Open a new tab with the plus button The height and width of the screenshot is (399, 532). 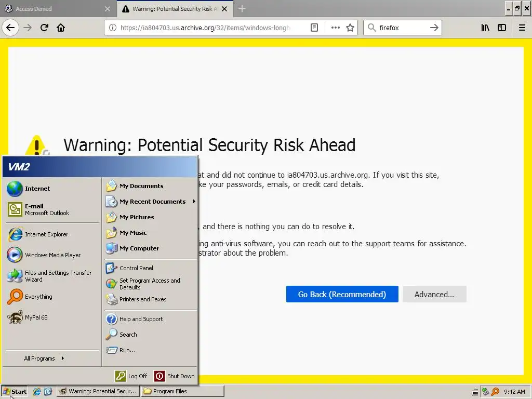coord(242,8)
